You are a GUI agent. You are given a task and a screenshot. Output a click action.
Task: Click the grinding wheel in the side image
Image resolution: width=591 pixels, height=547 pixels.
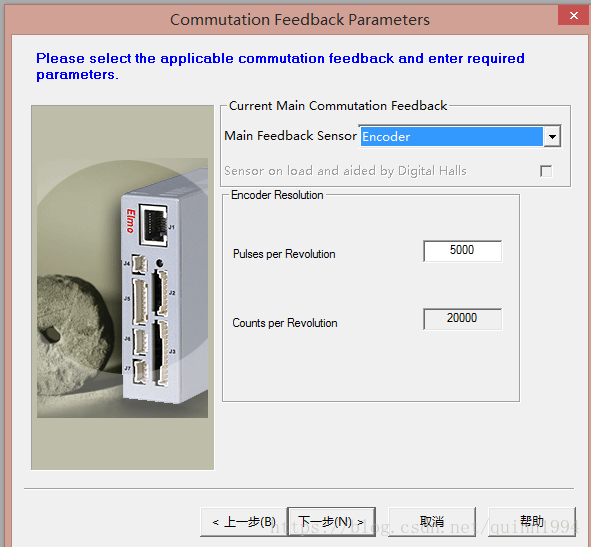73,335
